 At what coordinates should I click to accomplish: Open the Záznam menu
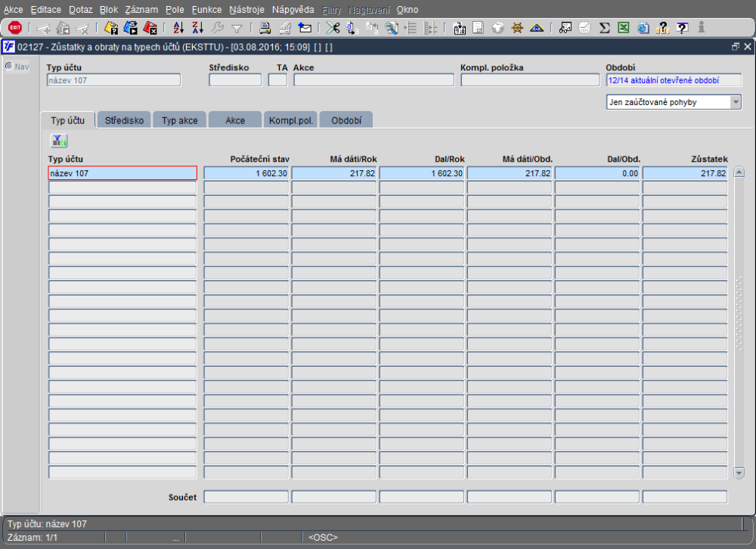[x=141, y=10]
